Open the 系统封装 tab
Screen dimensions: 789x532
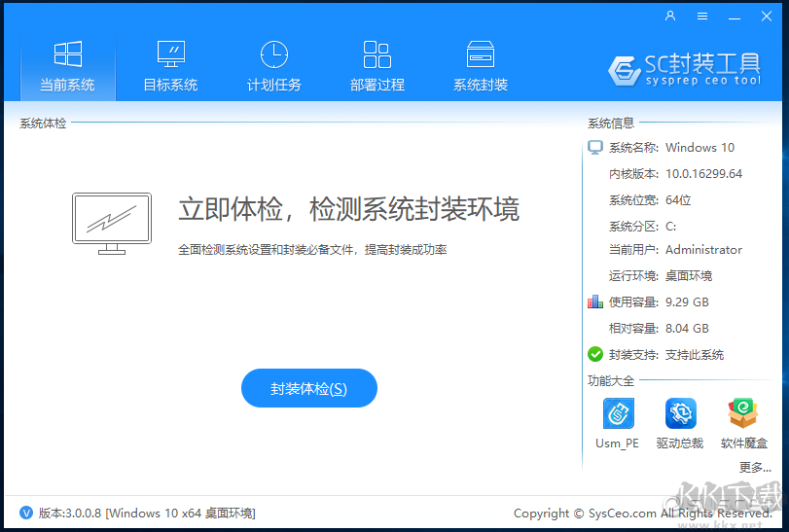480,66
